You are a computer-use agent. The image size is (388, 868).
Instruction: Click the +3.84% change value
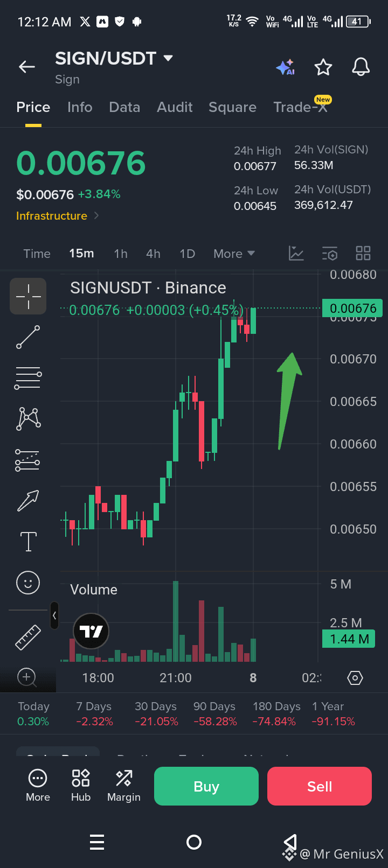[99, 194]
